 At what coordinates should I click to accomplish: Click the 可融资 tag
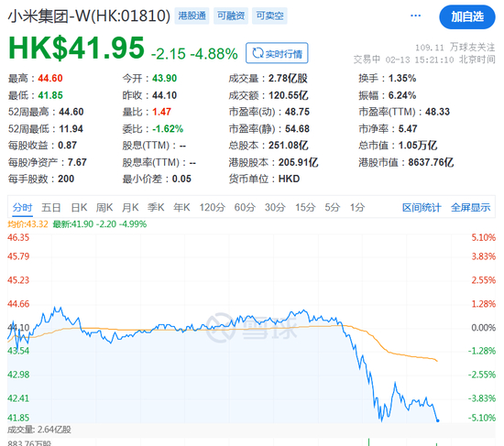click(x=231, y=16)
